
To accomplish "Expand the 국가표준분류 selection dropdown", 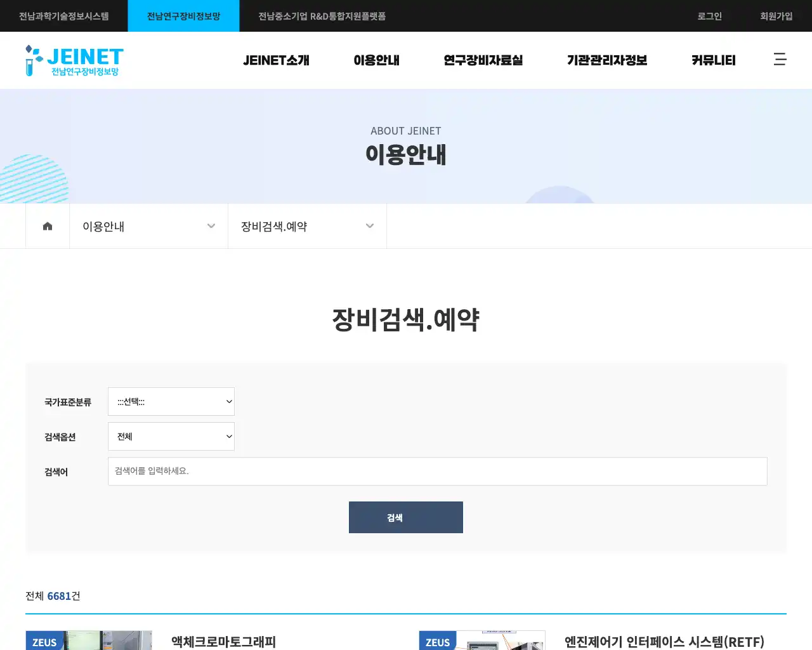I will 171,401.
